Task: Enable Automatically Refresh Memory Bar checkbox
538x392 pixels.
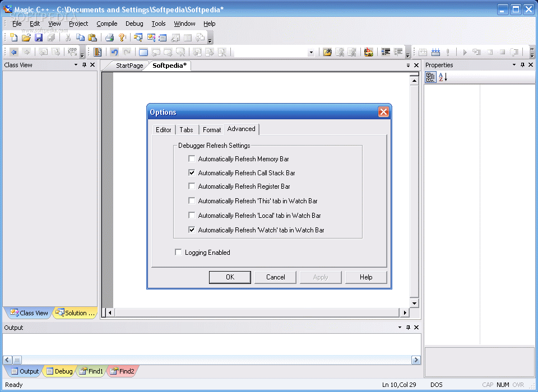Action: pos(192,158)
